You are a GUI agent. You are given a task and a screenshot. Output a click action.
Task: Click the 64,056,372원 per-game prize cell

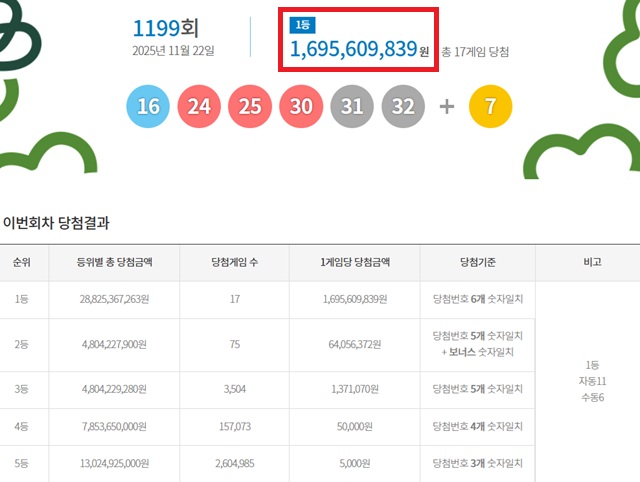(354, 345)
